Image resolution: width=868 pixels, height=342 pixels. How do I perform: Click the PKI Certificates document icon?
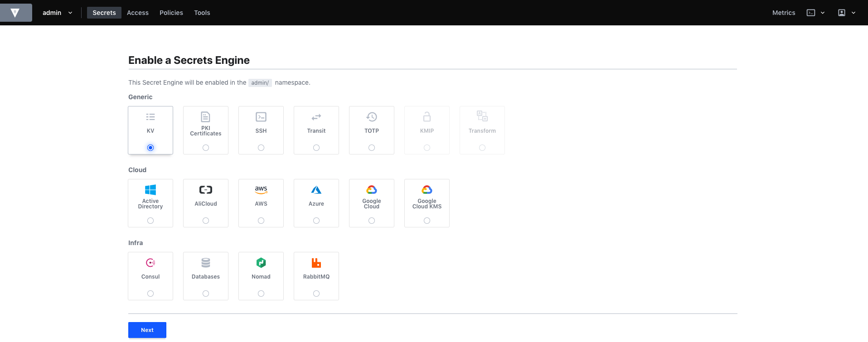coord(206,117)
